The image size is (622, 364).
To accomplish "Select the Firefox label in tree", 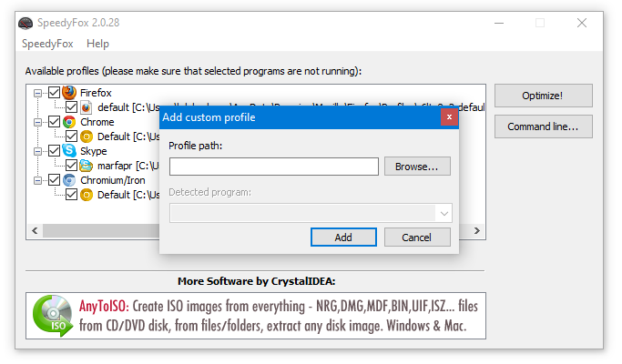I will [x=96, y=93].
